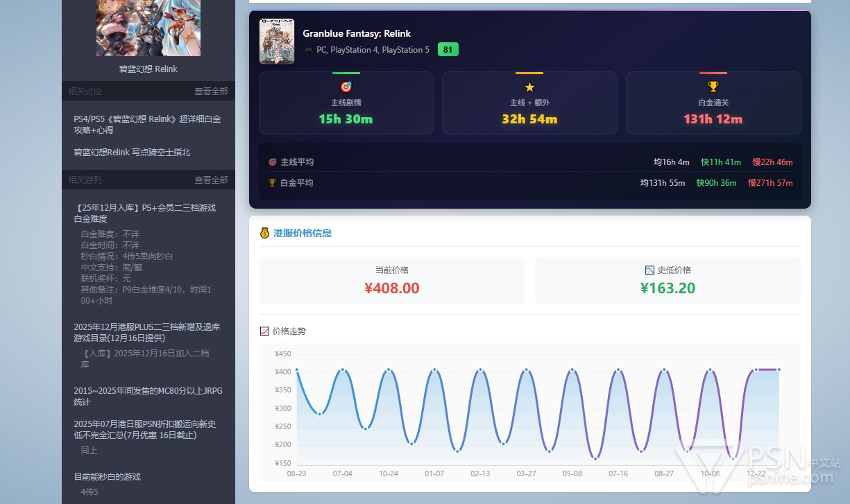Click the icon beside 史低价格 label
Viewport: 850px width, 504px height.
[x=649, y=270]
